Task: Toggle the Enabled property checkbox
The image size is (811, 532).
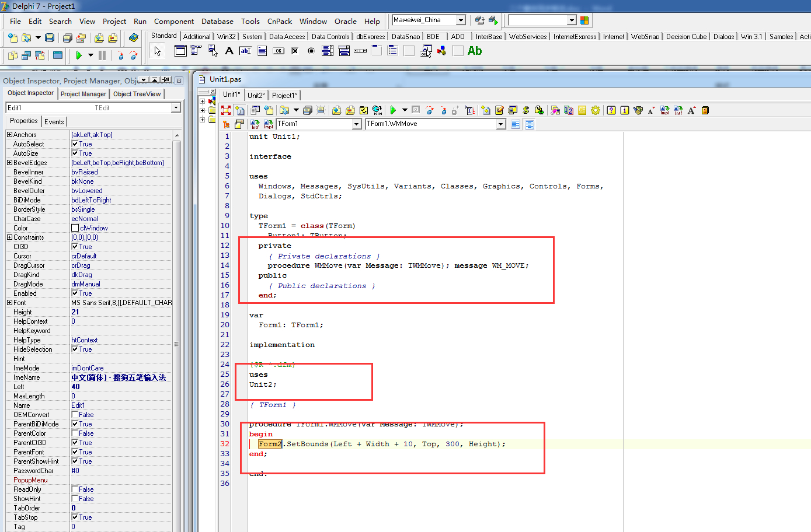Action: click(75, 293)
